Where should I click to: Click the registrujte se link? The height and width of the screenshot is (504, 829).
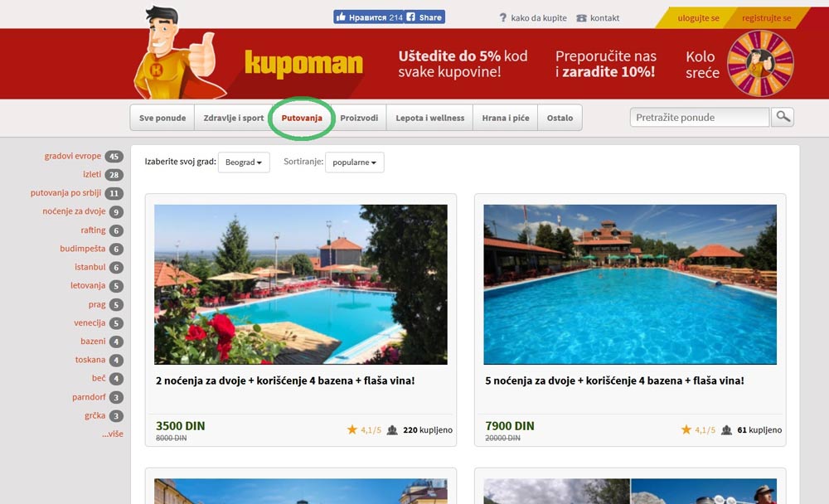point(766,17)
